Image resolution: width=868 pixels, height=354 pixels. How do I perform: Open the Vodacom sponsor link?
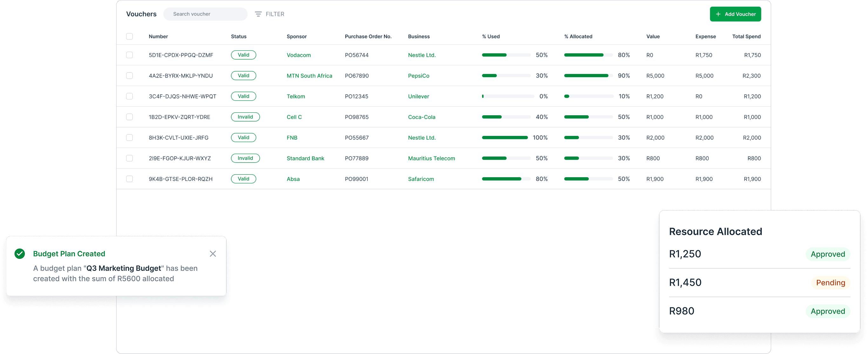point(299,55)
